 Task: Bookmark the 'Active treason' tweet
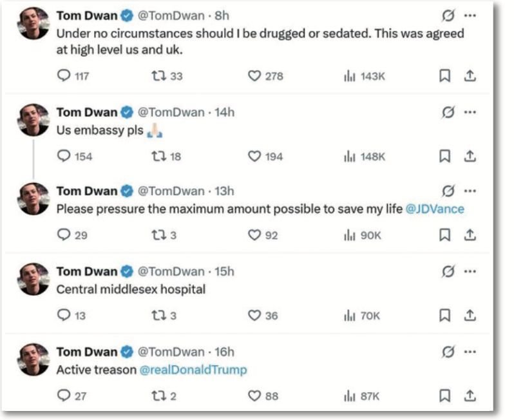pyautogui.click(x=444, y=396)
